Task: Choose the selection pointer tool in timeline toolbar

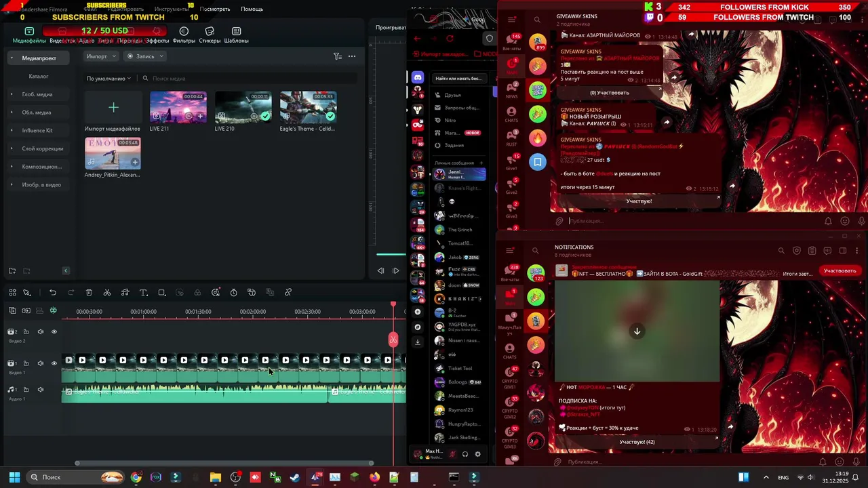Action: coord(27,293)
